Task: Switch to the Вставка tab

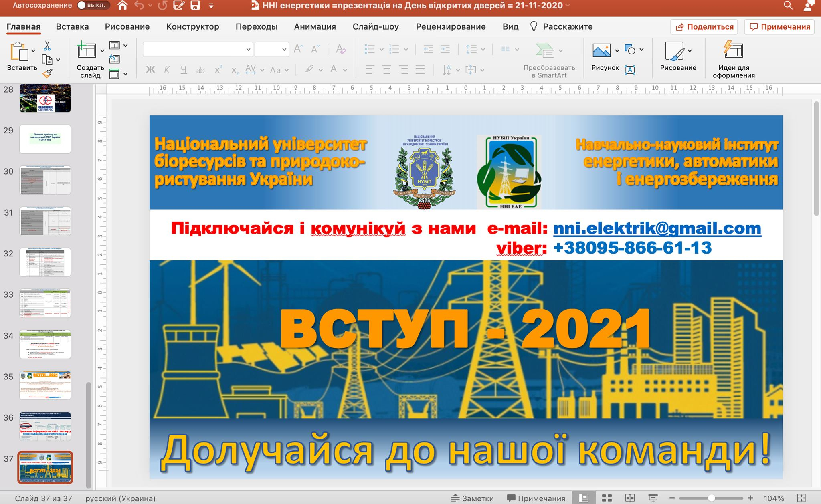Action: 72,27
